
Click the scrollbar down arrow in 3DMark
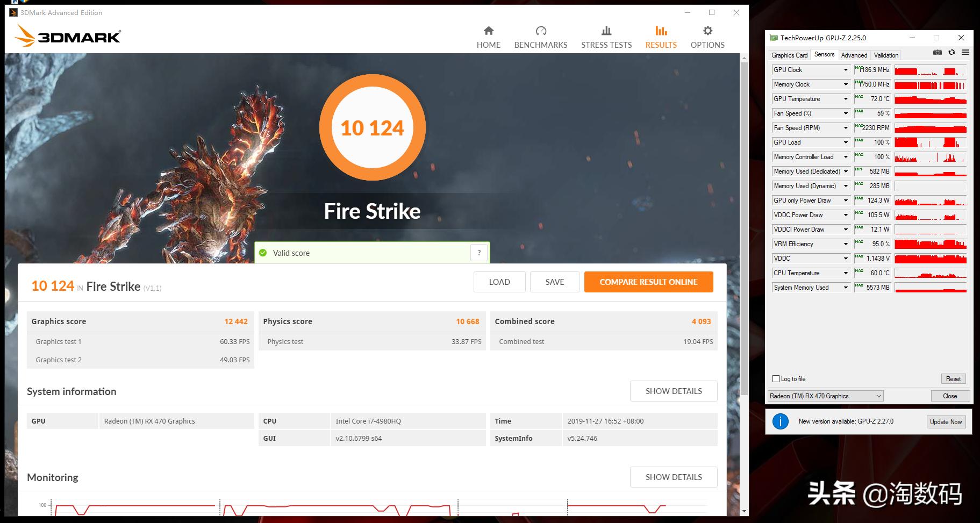pos(744,511)
